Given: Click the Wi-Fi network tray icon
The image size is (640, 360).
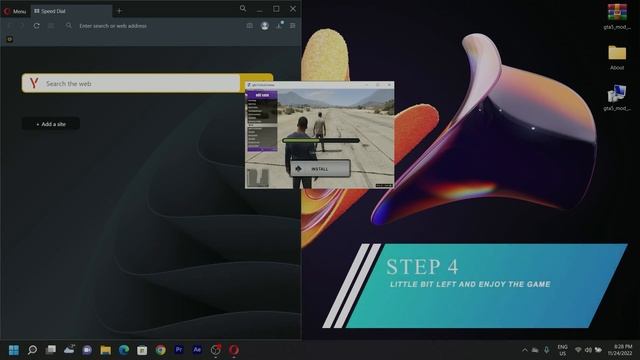Looking at the screenshot, I should (578, 350).
